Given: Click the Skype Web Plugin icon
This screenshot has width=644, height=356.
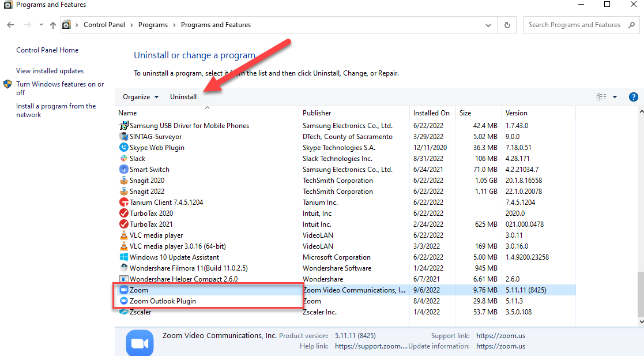Looking at the screenshot, I should coord(123,147).
